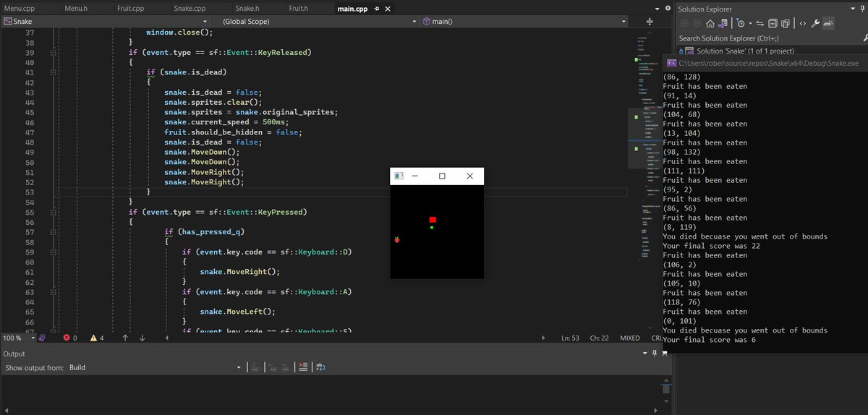Collapse All in Solution Explorer toolbar
This screenshot has width=868, height=415.
(x=772, y=23)
